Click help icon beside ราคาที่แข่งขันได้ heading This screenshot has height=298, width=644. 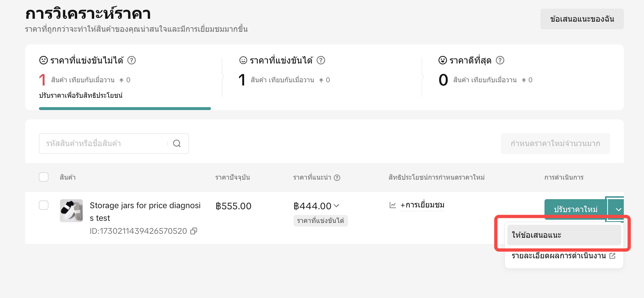[x=321, y=60]
